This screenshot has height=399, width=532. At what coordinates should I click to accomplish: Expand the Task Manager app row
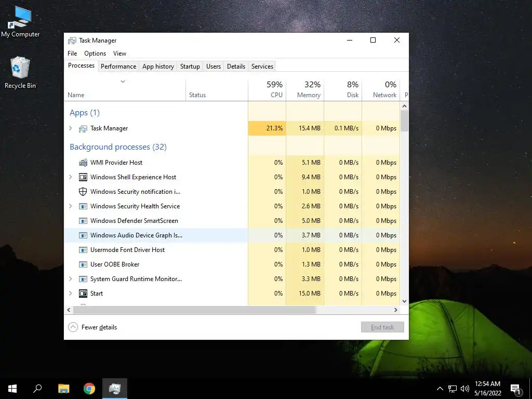(x=71, y=128)
